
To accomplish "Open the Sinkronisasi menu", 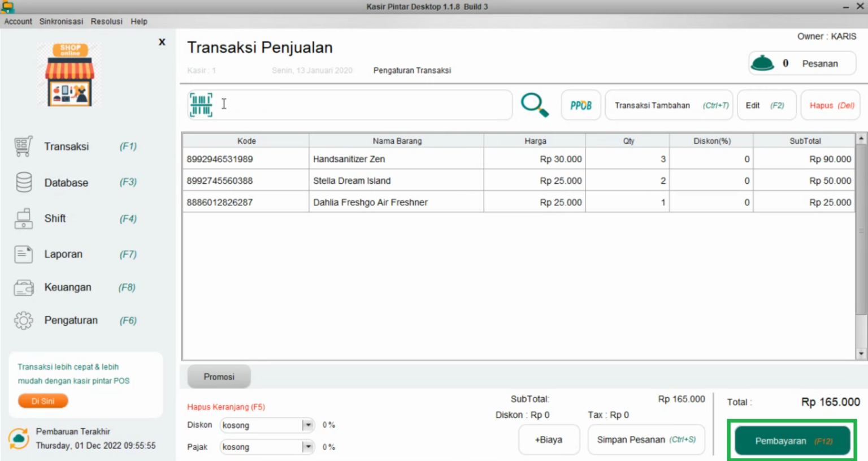I will [61, 21].
